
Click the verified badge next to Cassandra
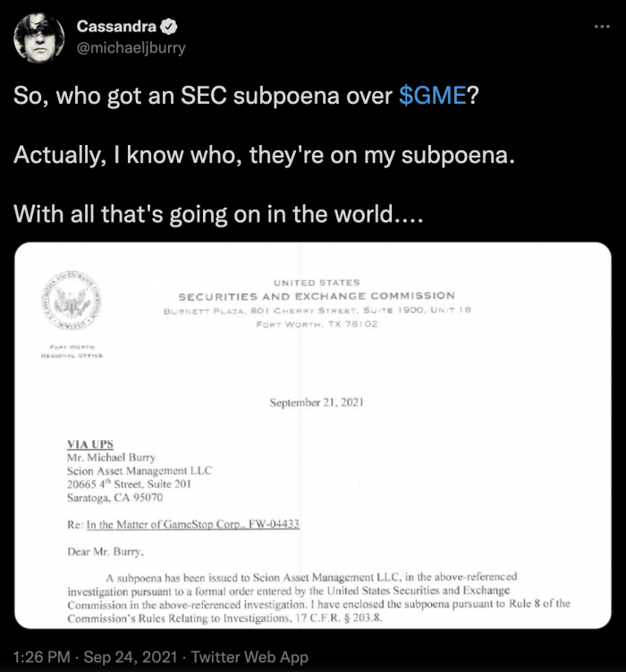(x=161, y=27)
